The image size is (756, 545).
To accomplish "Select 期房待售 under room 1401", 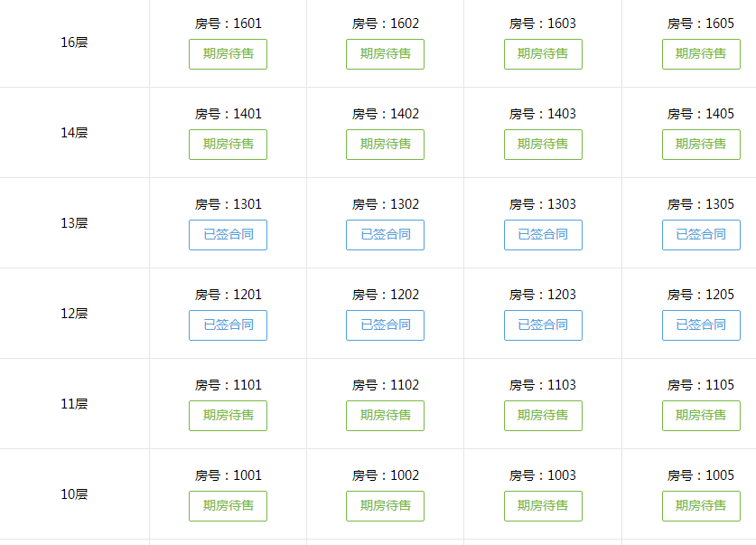I will pos(228,145).
